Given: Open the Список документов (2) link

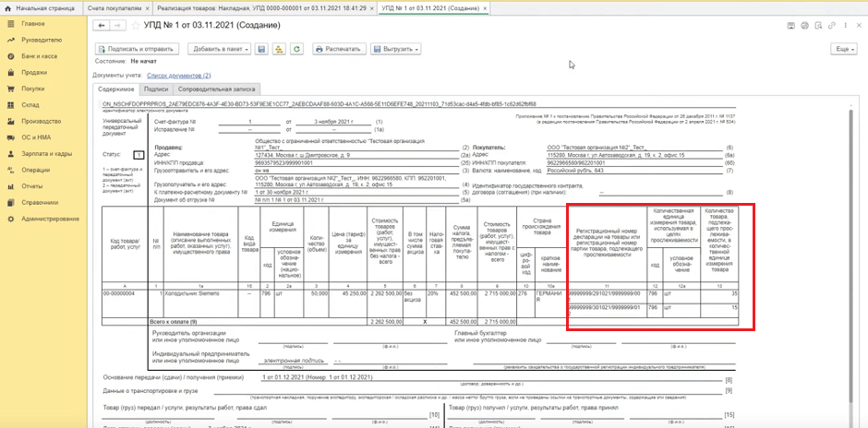Looking at the screenshot, I should click(x=178, y=75).
